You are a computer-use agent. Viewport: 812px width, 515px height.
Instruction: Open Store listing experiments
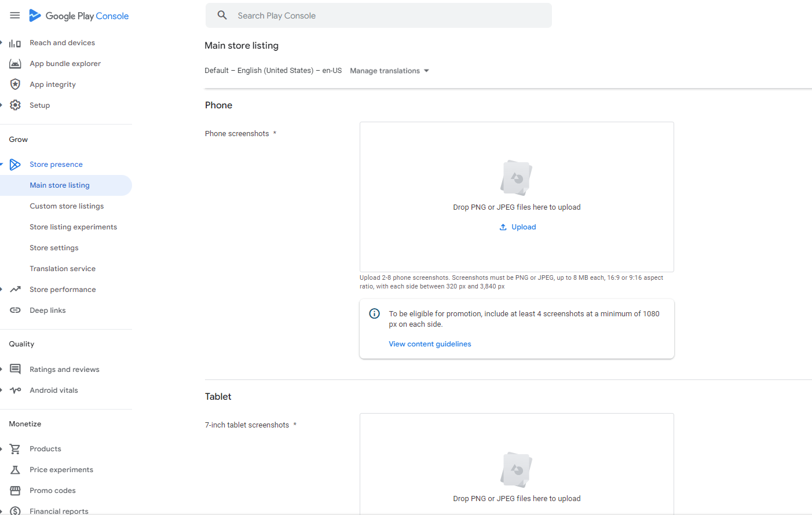73,227
